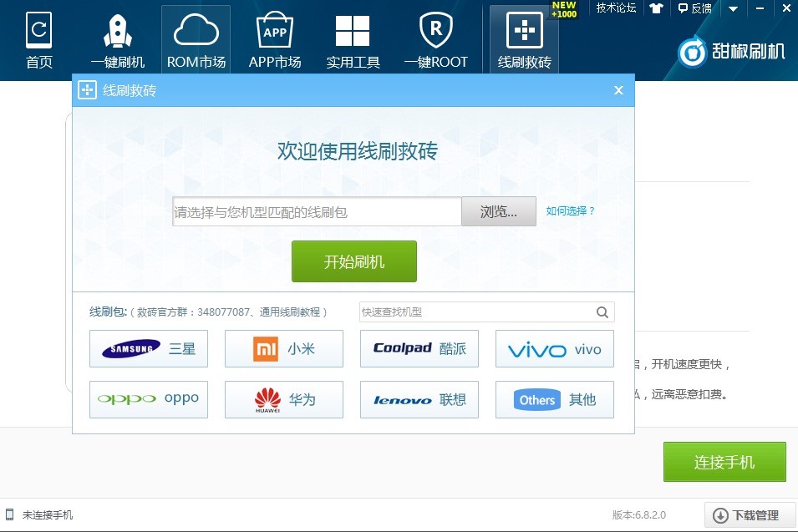Select the 一键ROOT shield icon
This screenshot has width=798, height=532.
click(435, 40)
